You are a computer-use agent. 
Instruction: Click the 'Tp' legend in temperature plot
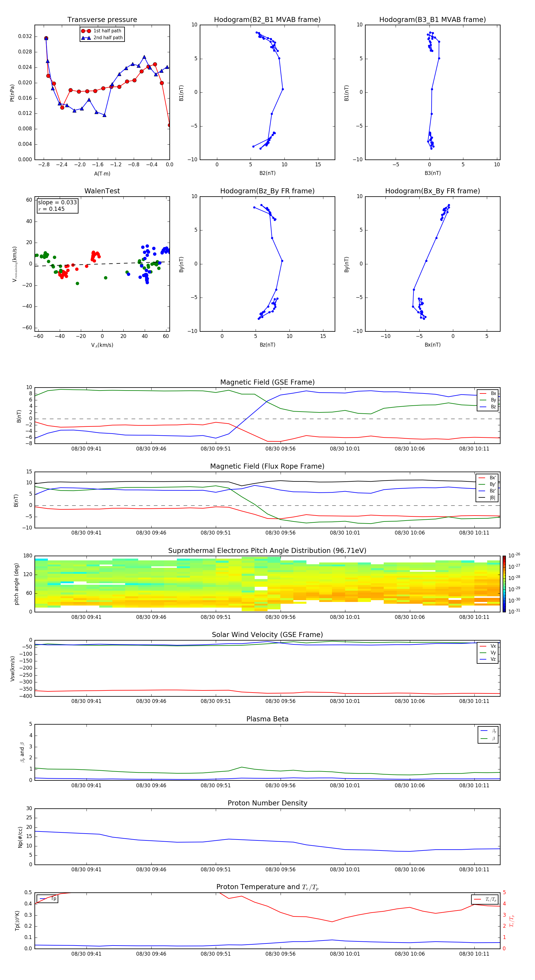coord(47,899)
